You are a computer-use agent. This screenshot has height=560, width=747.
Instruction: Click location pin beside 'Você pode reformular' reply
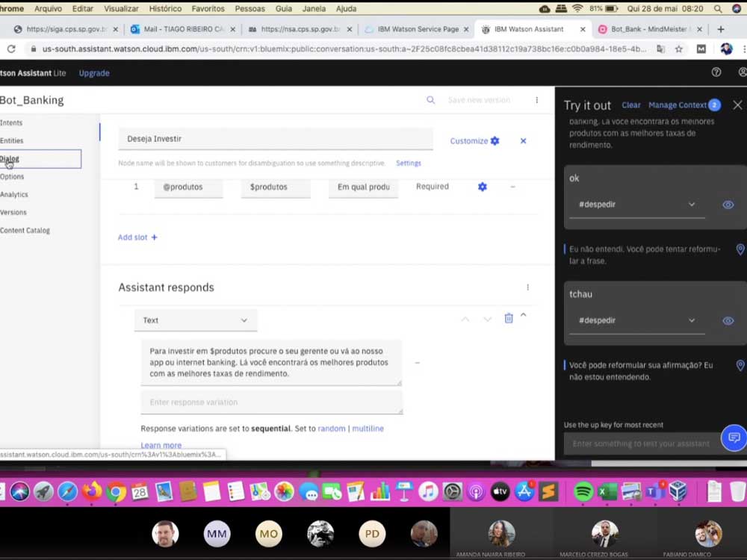click(x=740, y=365)
